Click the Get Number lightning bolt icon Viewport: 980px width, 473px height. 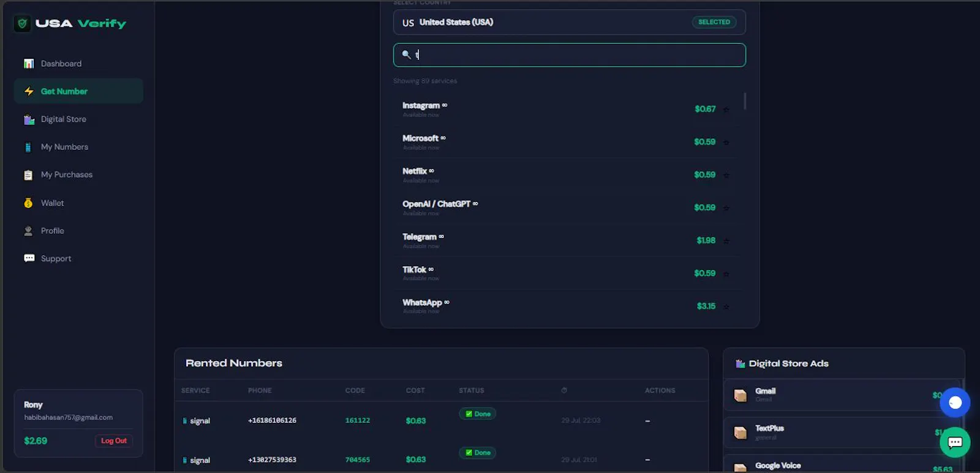(29, 91)
